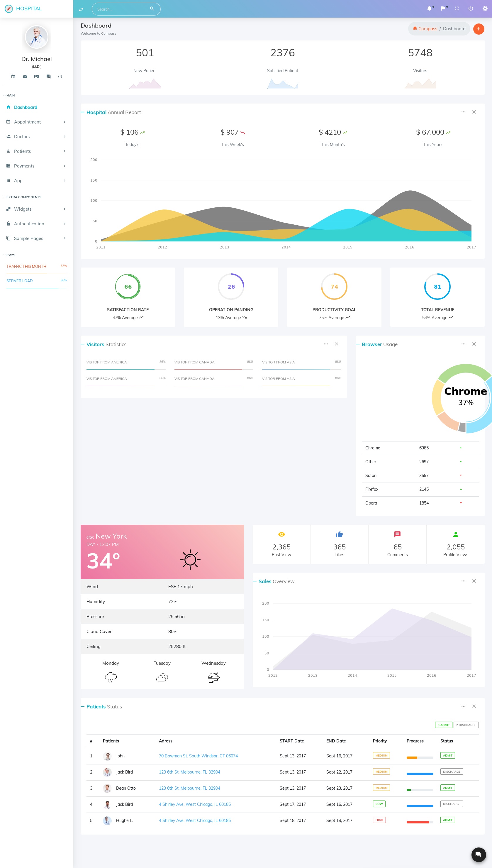Toggle sidebar with the swap arrows icon
The width and height of the screenshot is (492, 868).
[x=81, y=9]
